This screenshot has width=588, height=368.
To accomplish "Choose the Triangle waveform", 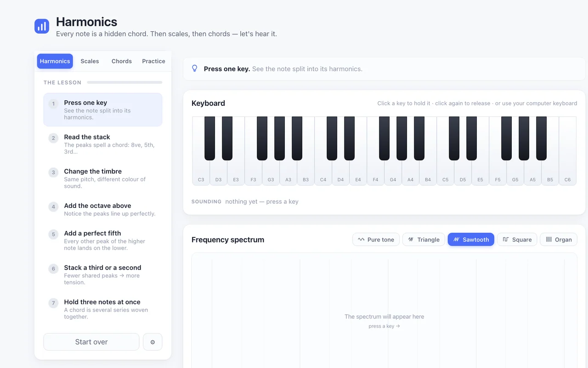I will click(x=424, y=239).
